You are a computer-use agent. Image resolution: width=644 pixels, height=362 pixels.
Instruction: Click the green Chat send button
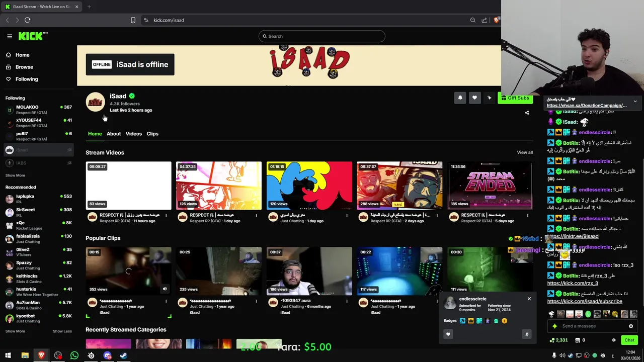pos(629,340)
